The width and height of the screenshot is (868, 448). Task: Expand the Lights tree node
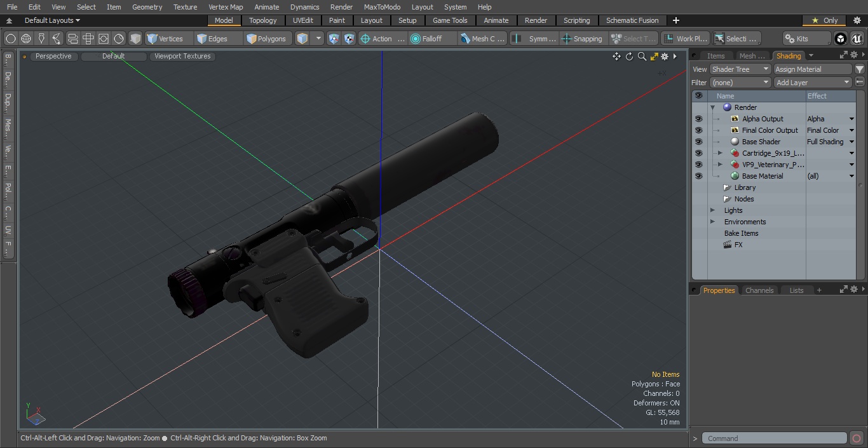[712, 210]
